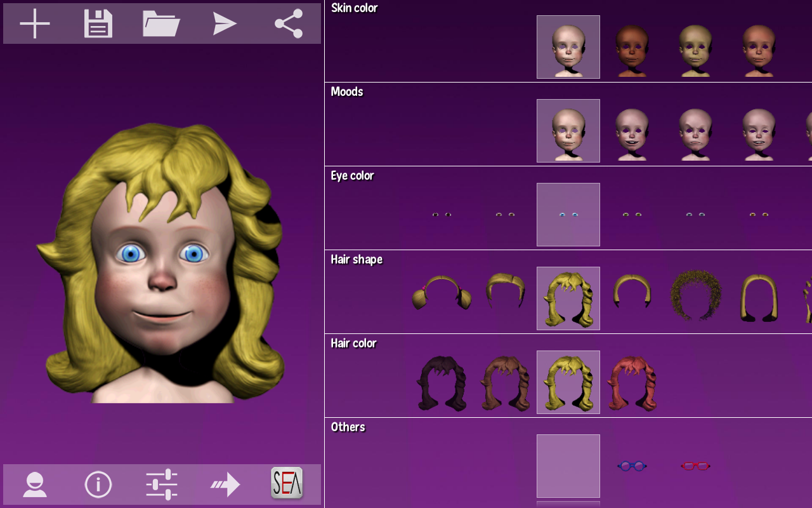Add the red rectangular glasses

[x=695, y=466]
